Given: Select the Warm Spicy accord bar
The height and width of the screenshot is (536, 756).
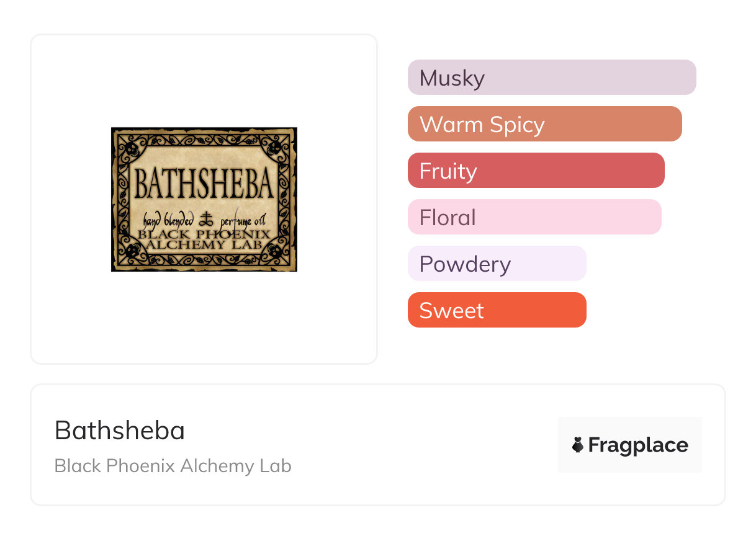Looking at the screenshot, I should click(544, 124).
